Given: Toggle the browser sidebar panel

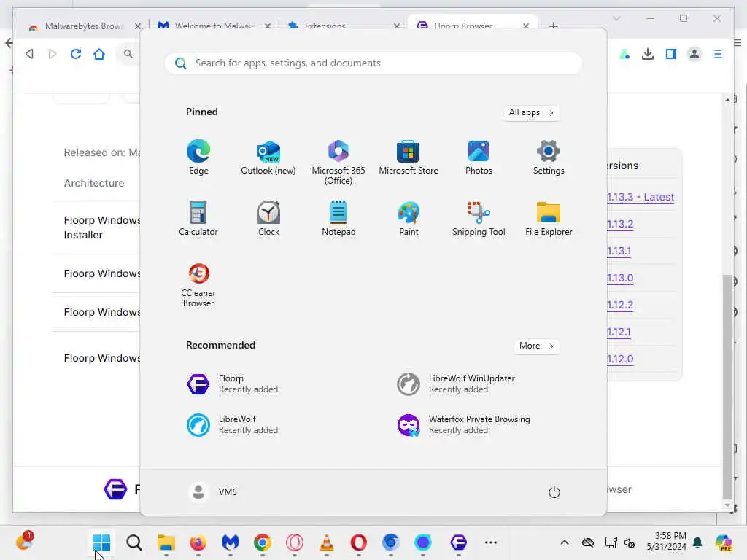Looking at the screenshot, I should (x=671, y=54).
